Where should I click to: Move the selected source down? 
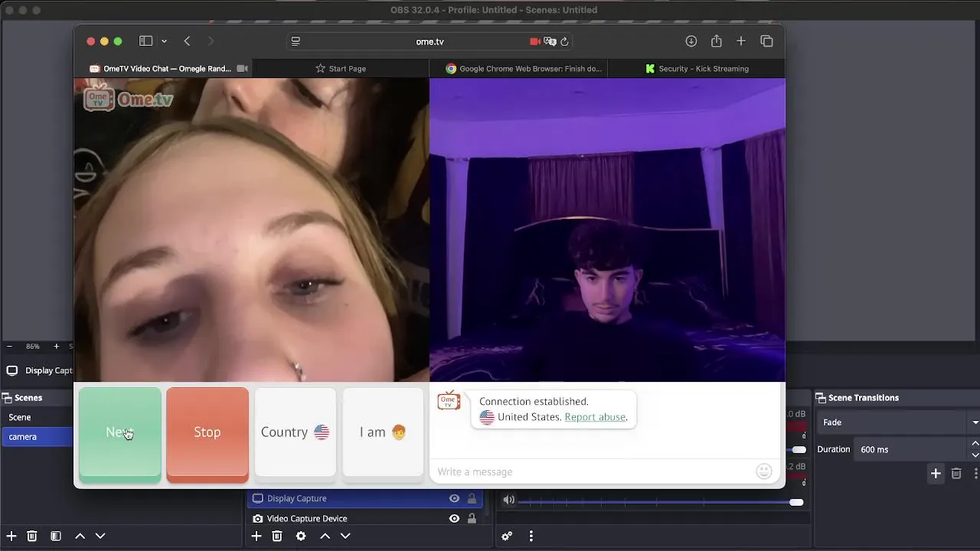345,536
